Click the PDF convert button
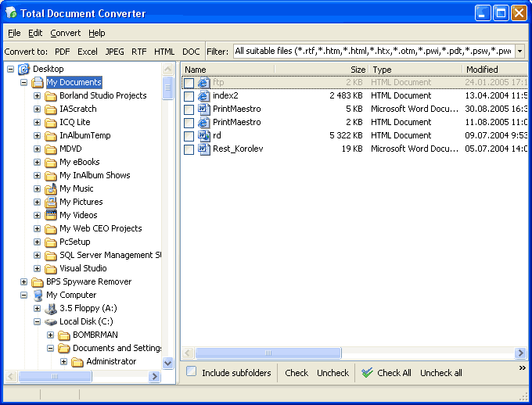The height and width of the screenshot is (405, 532). coord(63,52)
